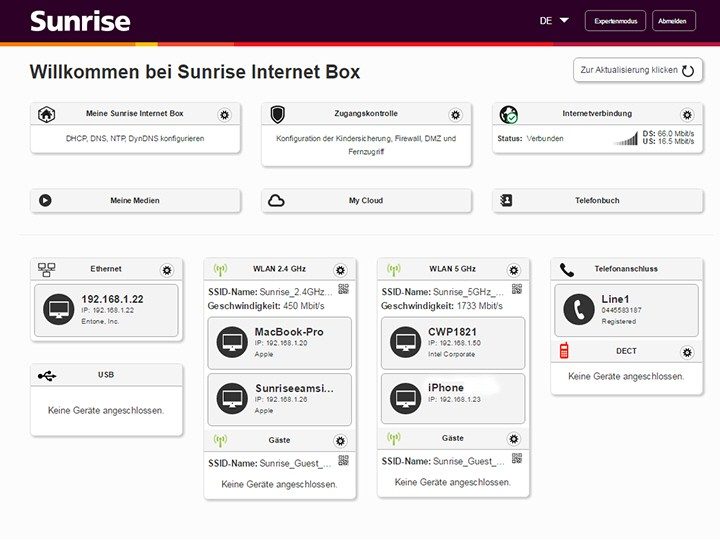Open the Ethernet settings gear
This screenshot has width=720, height=540.
pos(167,270)
